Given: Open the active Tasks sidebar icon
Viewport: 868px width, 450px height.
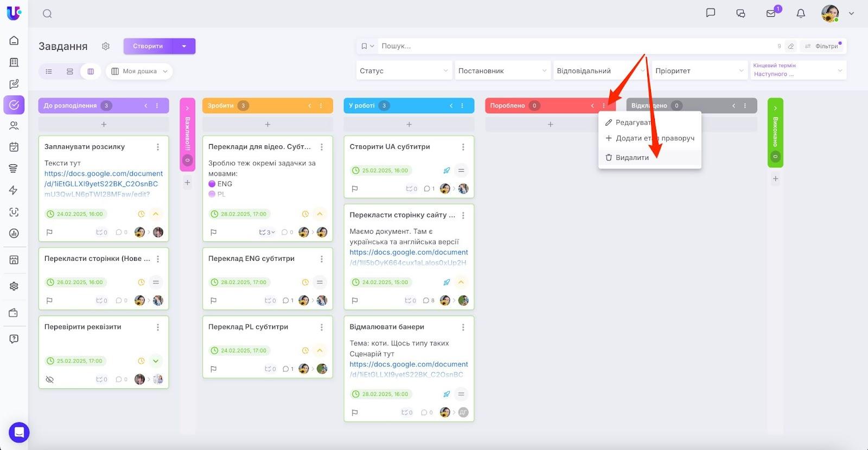Looking at the screenshot, I should (x=14, y=105).
